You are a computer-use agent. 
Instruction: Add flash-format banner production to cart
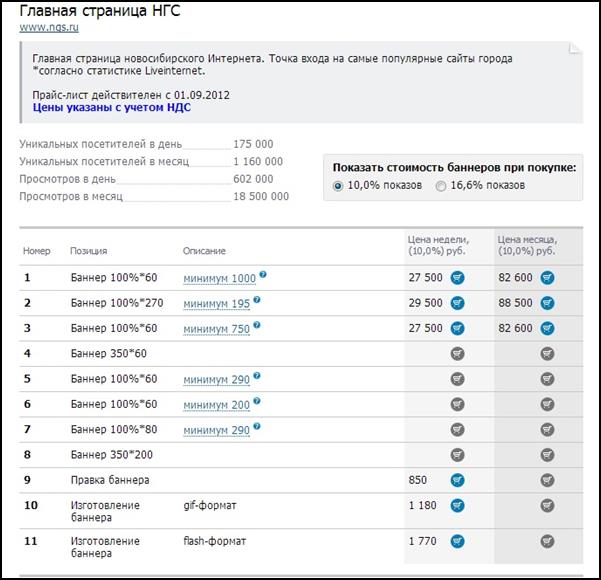pos(457,542)
